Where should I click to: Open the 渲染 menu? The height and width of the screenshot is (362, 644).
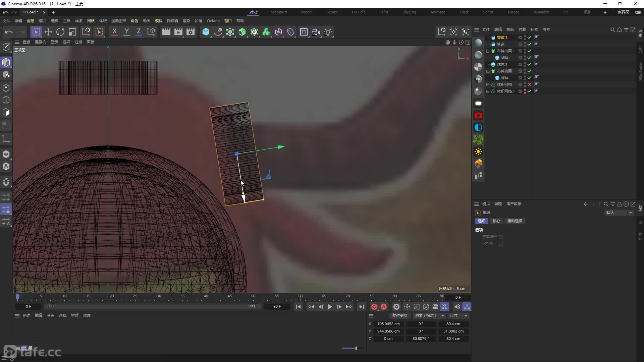coord(186,21)
